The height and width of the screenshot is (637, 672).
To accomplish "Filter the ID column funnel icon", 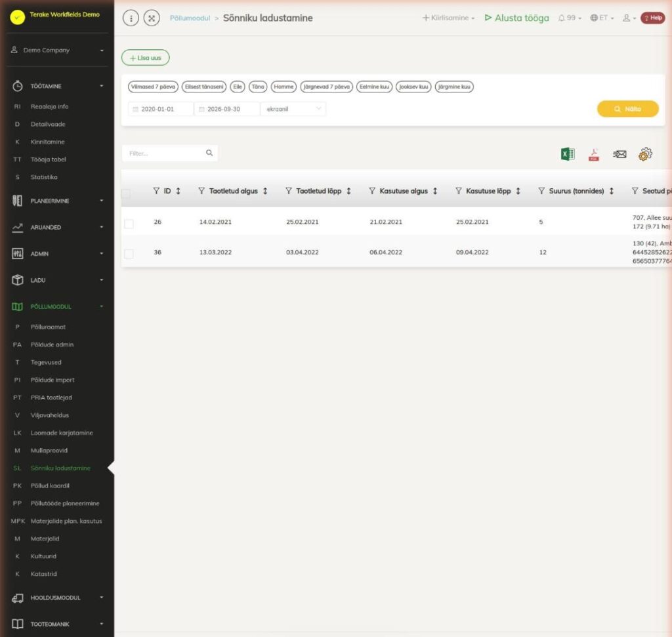I will 156,191.
